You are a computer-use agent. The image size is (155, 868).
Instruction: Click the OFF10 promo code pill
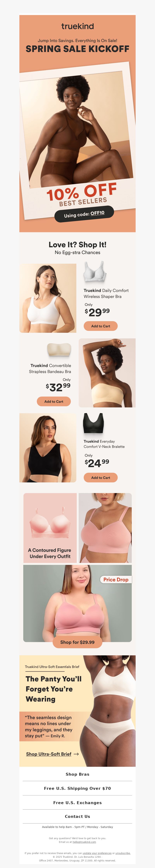[x=84, y=214]
